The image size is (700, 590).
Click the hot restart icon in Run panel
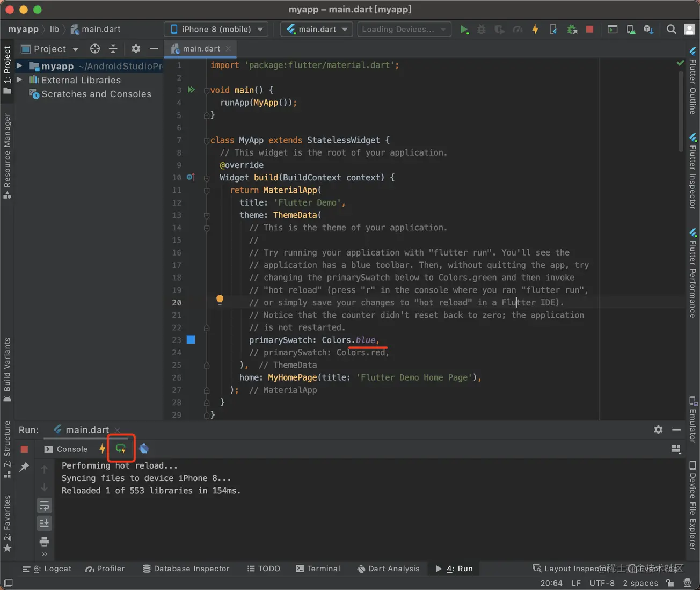point(121,449)
